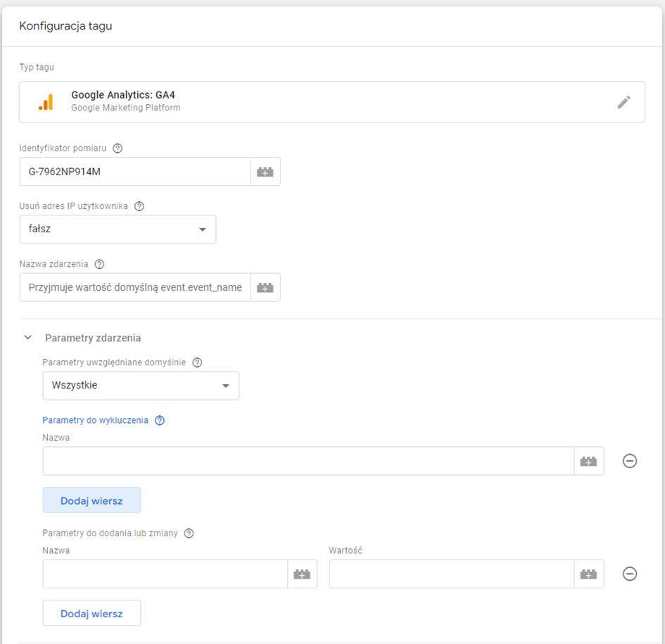Focus the measurement ID field G-7962NP914M
Viewport: 665px width, 644px height.
pyautogui.click(x=135, y=172)
